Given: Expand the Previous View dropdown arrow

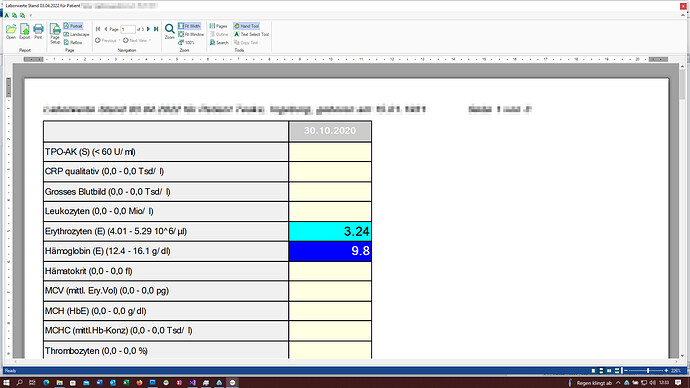Looking at the screenshot, I should pos(119,40).
